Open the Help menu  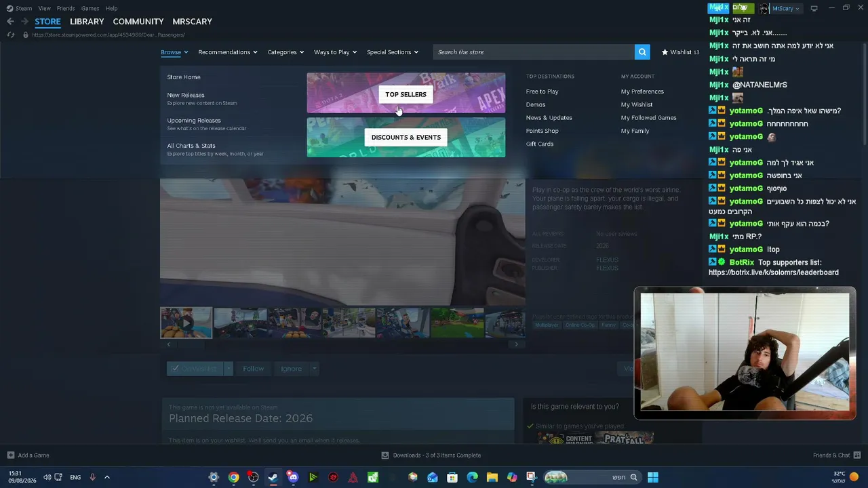[x=111, y=8]
